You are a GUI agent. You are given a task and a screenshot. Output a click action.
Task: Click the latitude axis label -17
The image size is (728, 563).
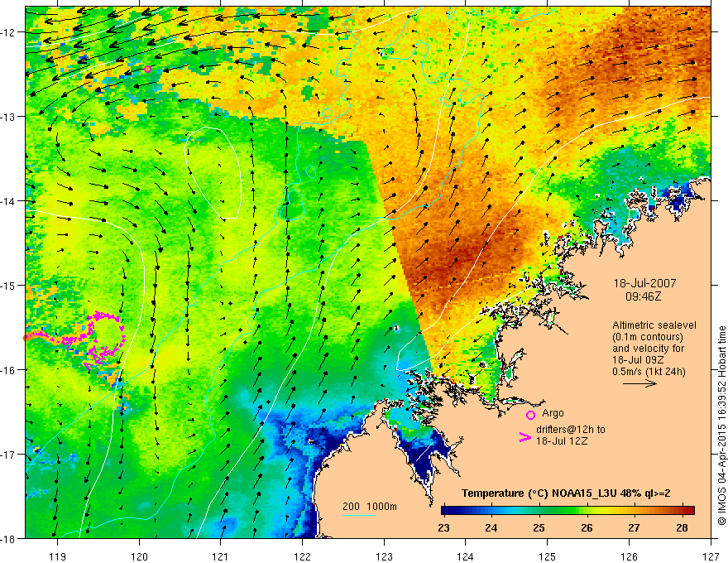pos(8,455)
